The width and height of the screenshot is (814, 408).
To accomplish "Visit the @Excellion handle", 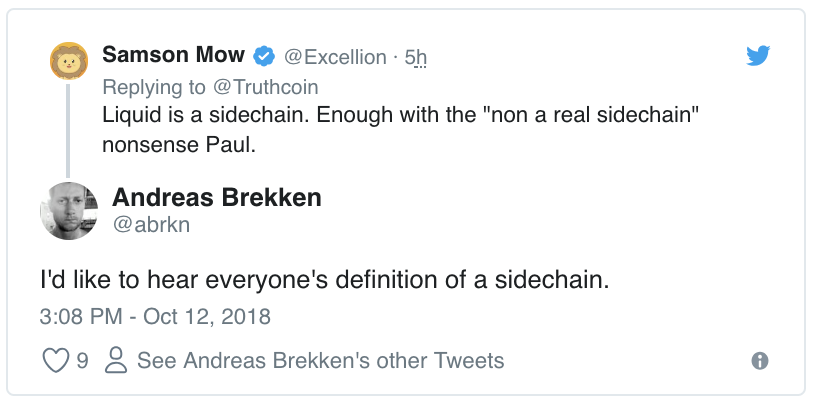I will pyautogui.click(x=336, y=57).
